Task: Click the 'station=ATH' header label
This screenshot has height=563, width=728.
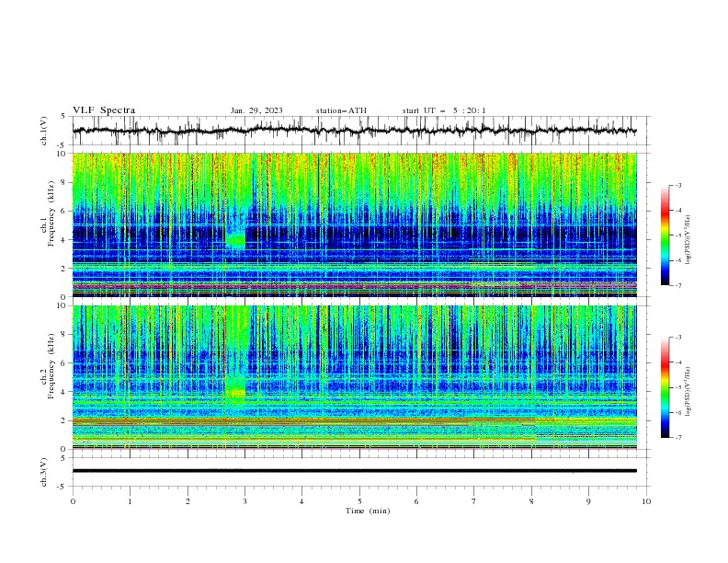Action: 341,110
